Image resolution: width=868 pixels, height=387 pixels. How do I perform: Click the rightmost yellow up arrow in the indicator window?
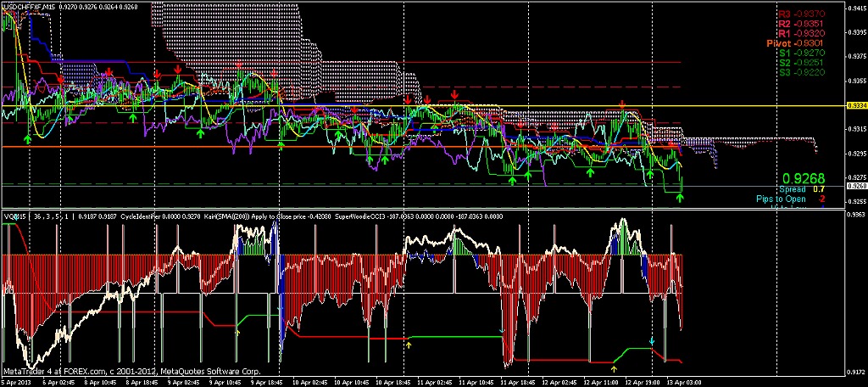pos(614,368)
